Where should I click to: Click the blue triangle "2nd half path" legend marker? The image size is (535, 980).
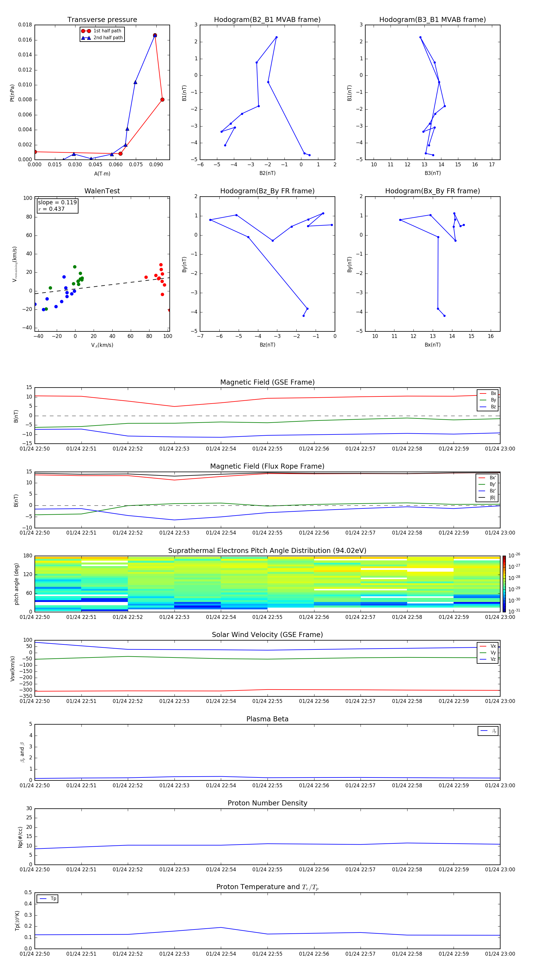[86, 38]
